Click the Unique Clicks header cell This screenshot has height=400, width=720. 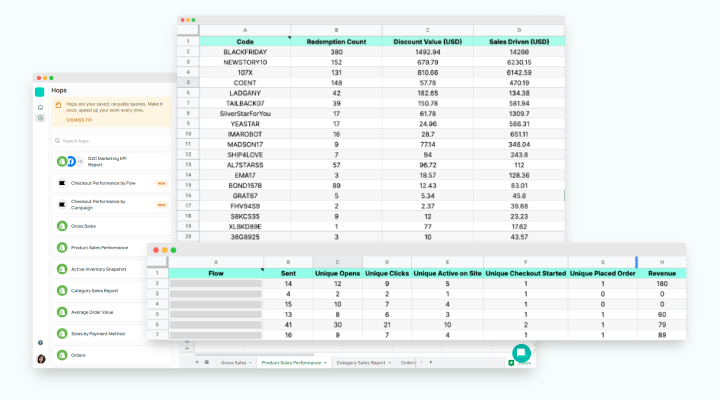pyautogui.click(x=387, y=273)
